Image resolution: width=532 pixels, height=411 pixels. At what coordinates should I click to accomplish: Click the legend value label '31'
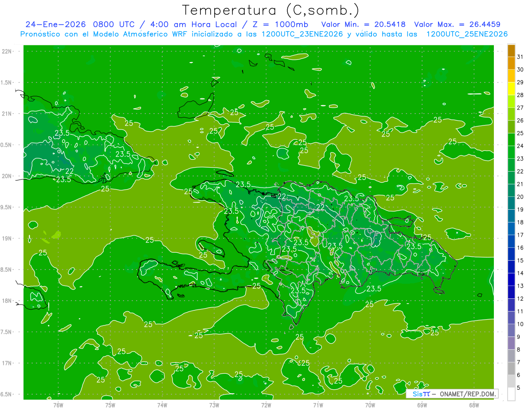520,57
